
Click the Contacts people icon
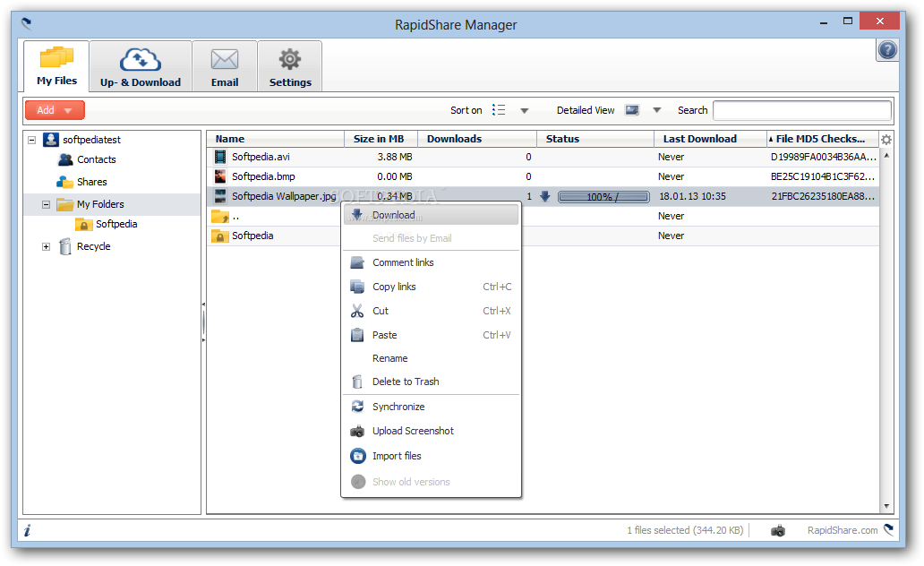click(x=65, y=159)
